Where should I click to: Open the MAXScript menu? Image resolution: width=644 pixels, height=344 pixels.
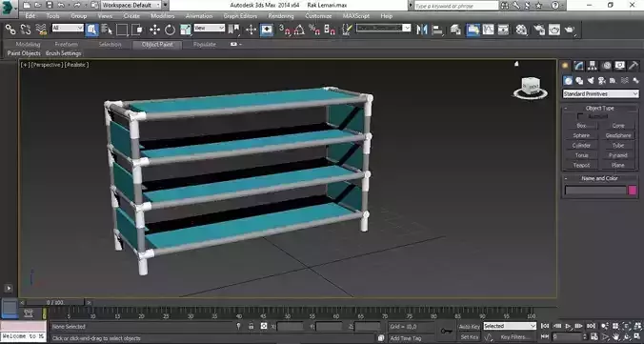tap(356, 16)
